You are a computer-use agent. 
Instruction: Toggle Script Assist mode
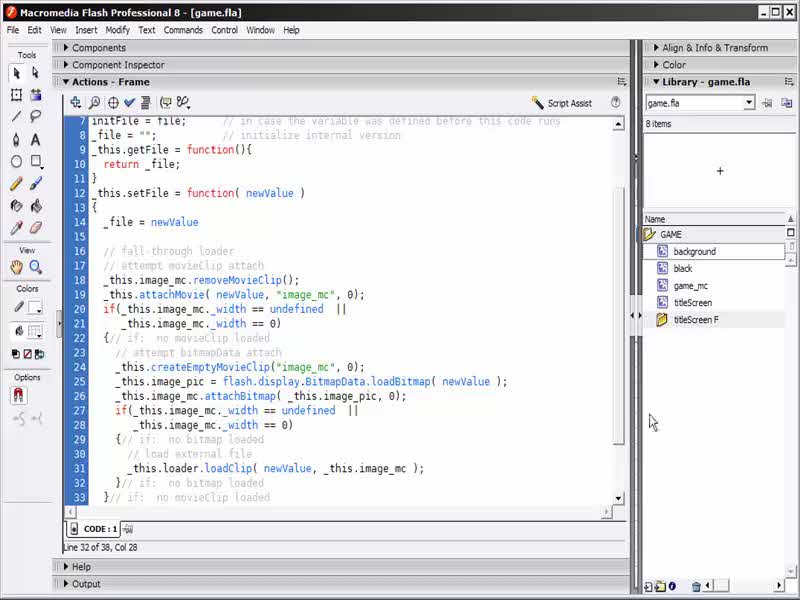(561, 103)
